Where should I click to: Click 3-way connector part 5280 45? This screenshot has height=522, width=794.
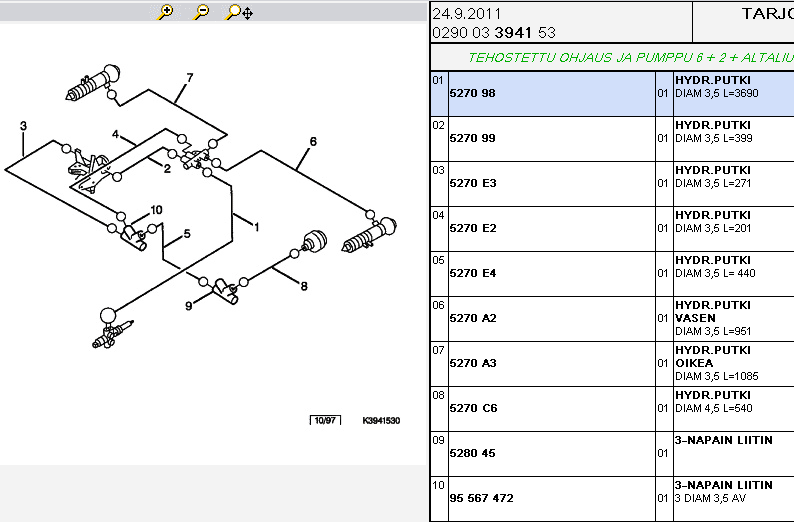coord(473,453)
